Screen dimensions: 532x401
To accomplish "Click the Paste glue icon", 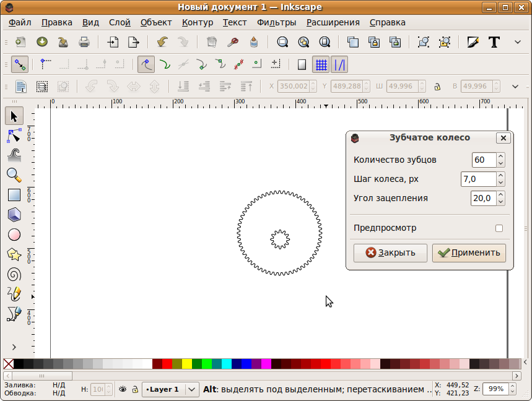I will [x=254, y=42].
